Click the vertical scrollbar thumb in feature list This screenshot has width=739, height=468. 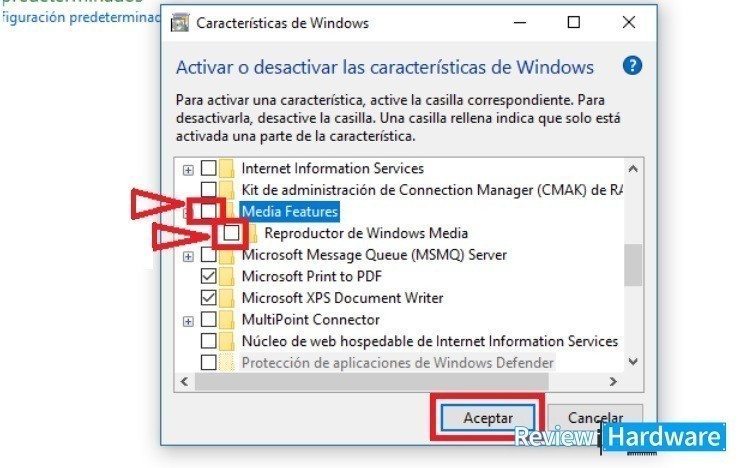tap(633, 265)
